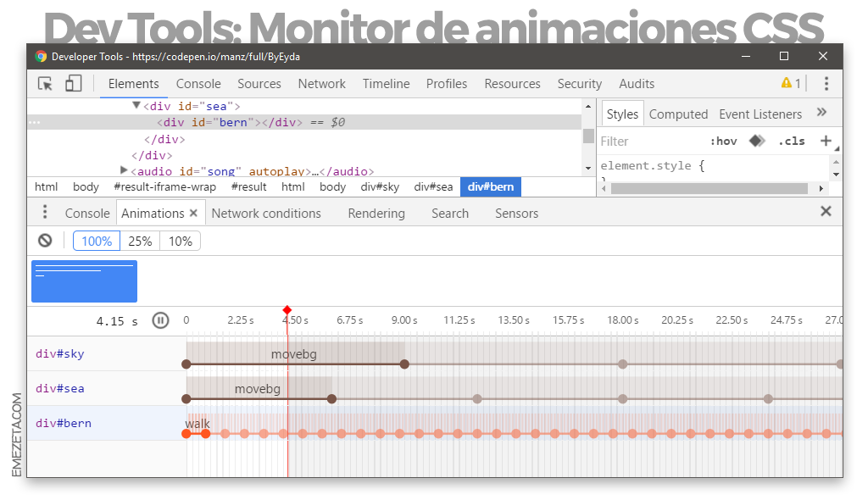Image resolution: width=868 pixels, height=500 pixels.
Task: Open the Timeline tab
Action: pos(386,84)
